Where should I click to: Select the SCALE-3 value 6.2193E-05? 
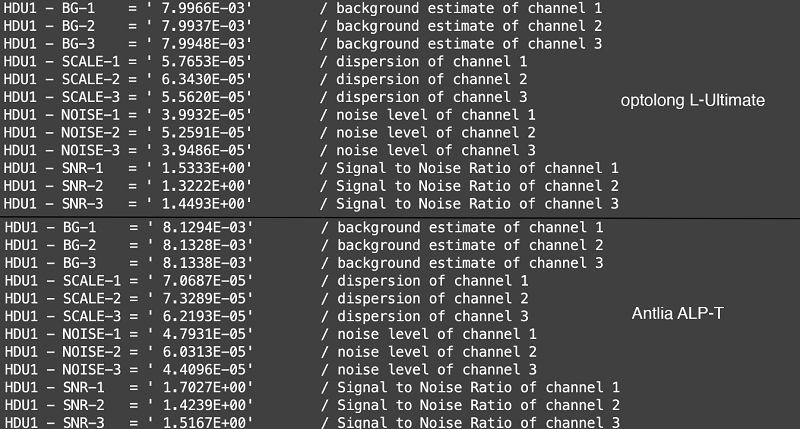point(205,316)
